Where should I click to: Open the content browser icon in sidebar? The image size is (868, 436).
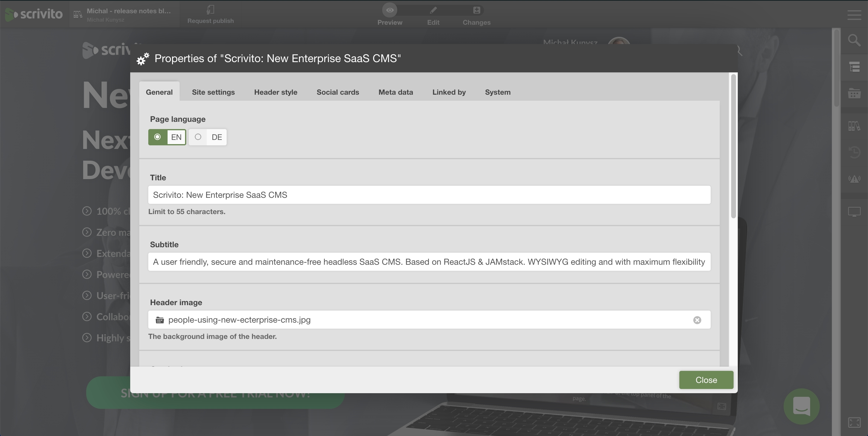(x=854, y=93)
